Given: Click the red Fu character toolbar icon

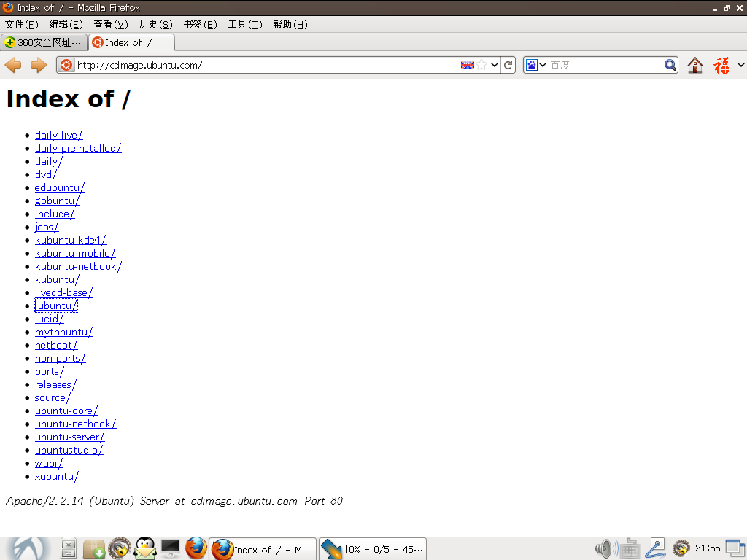Looking at the screenshot, I should click(721, 65).
